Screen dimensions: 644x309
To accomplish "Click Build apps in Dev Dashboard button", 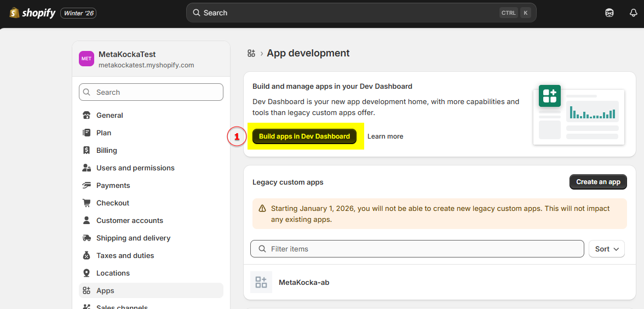I will (304, 136).
